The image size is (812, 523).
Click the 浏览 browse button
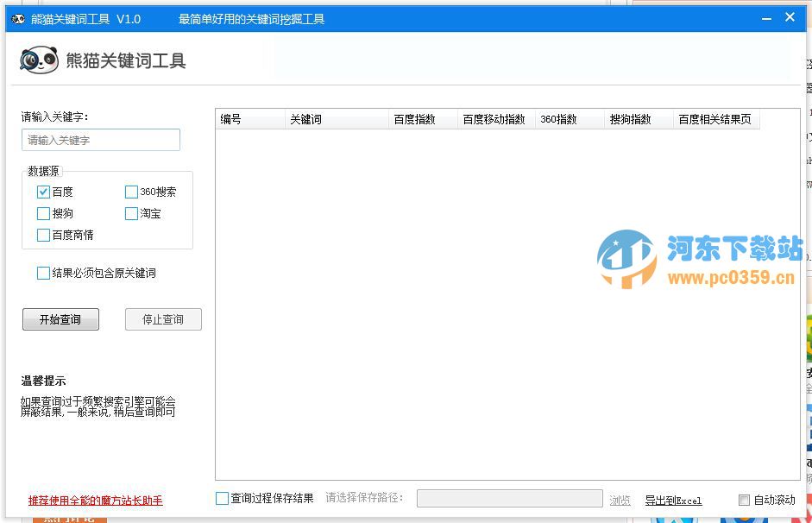click(x=620, y=500)
